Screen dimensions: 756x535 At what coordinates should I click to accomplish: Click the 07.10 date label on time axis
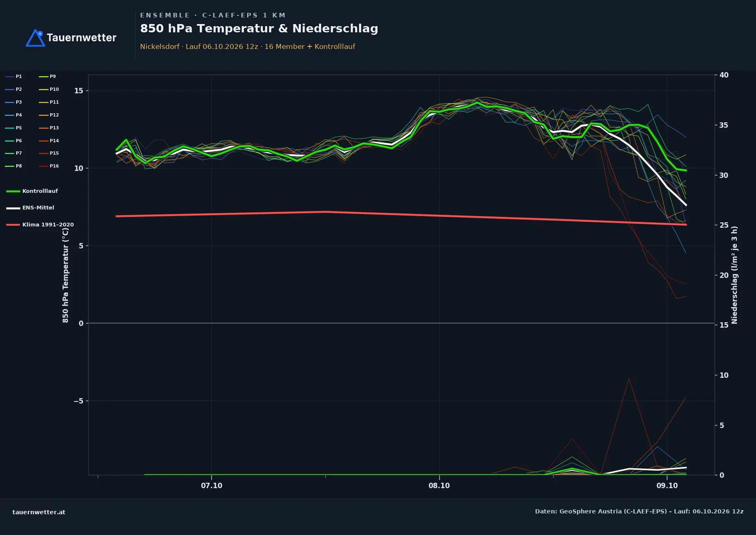[212, 486]
